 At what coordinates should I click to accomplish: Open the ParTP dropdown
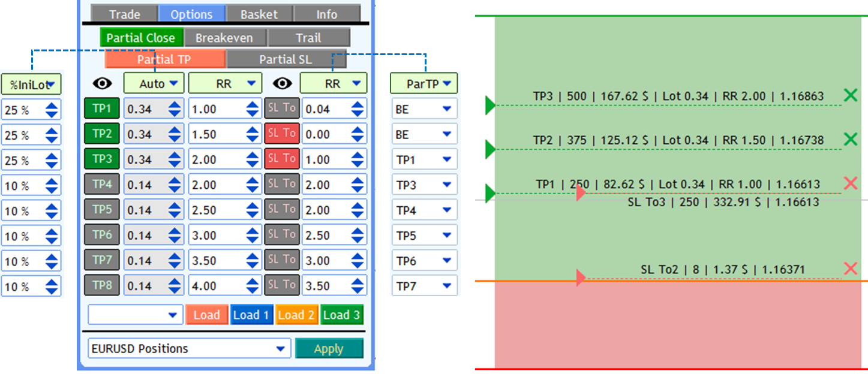point(424,83)
